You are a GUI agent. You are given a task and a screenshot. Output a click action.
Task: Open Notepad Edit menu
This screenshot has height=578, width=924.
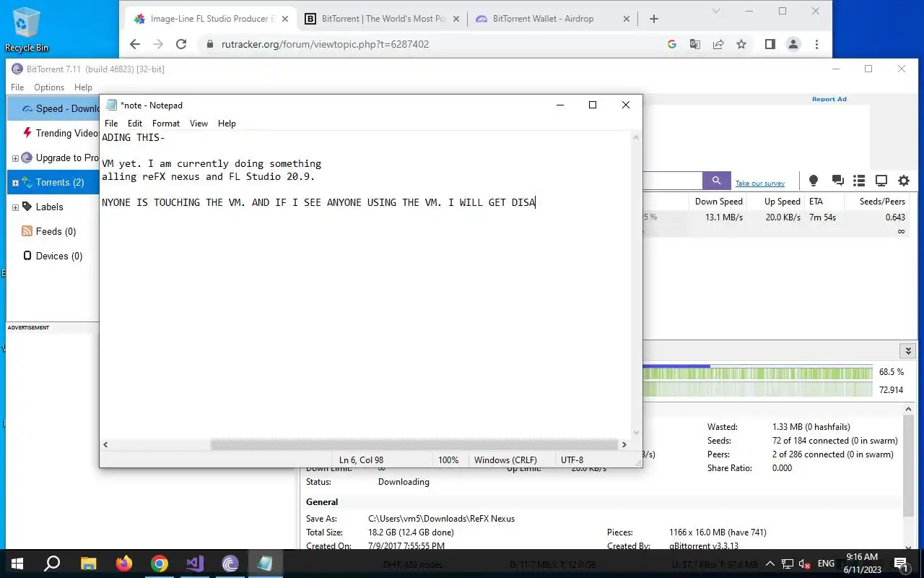135,124
